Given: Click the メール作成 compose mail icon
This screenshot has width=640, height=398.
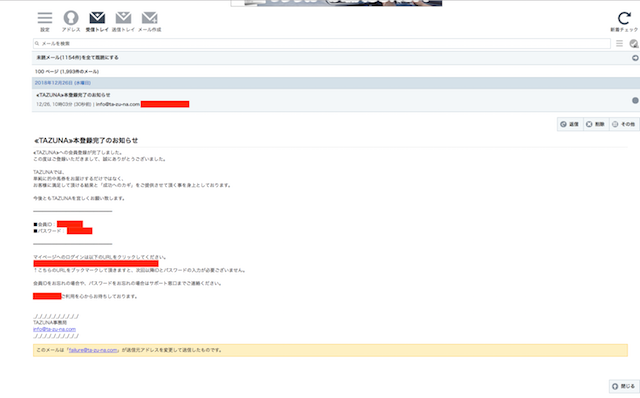Looking at the screenshot, I should click(x=149, y=18).
